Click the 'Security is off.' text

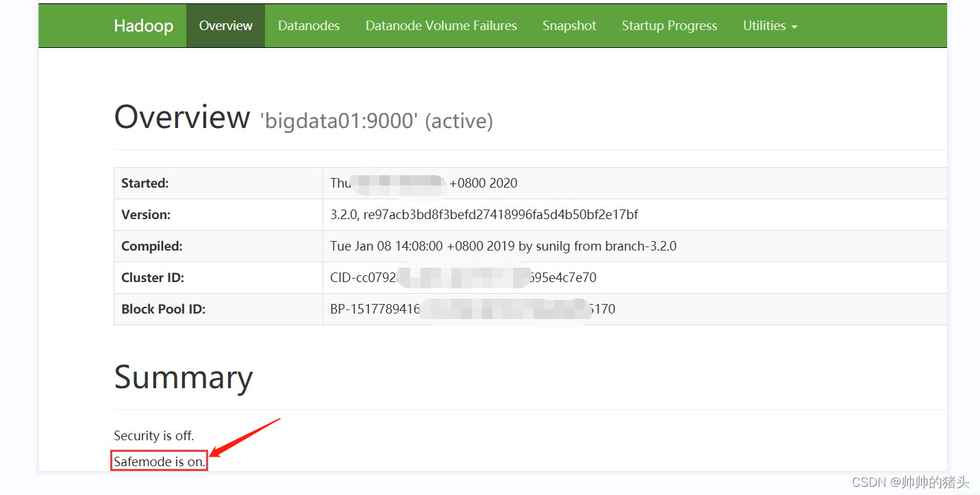(x=154, y=435)
